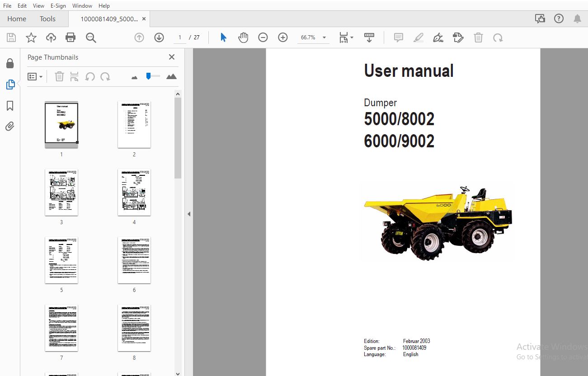The height and width of the screenshot is (376, 588).
Task: Open the Help menu
Action: pos(104,6)
